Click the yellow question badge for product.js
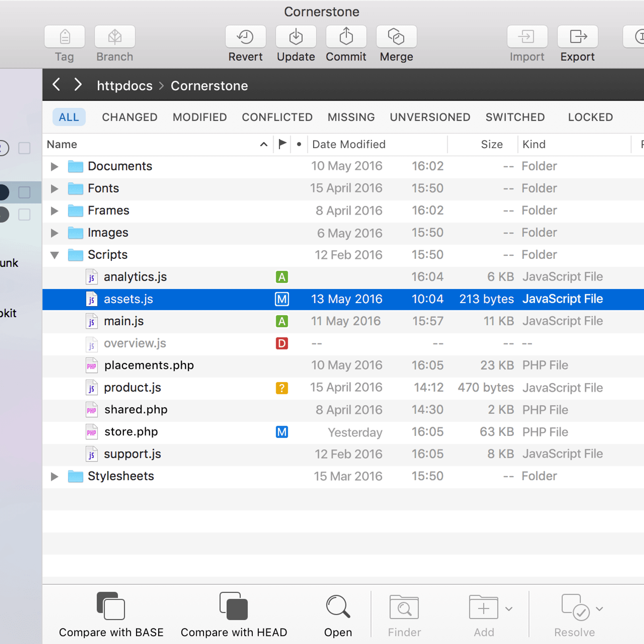This screenshot has width=644, height=644. pos(282,388)
